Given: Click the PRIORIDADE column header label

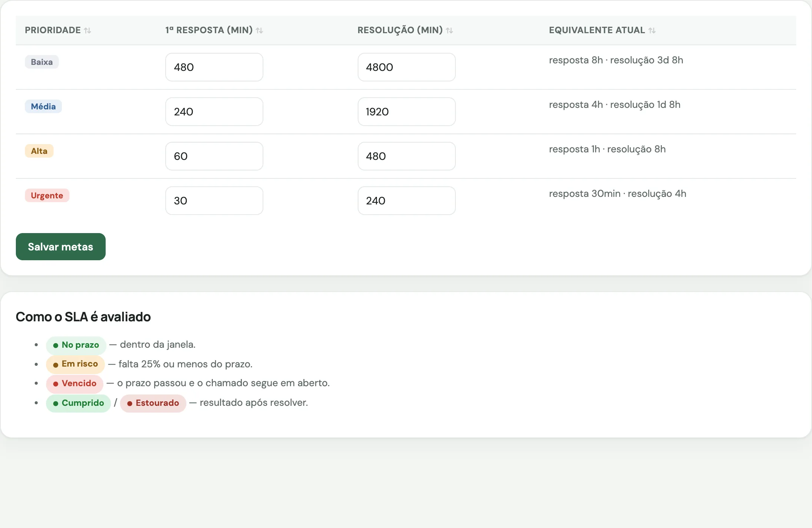Looking at the screenshot, I should coord(53,30).
